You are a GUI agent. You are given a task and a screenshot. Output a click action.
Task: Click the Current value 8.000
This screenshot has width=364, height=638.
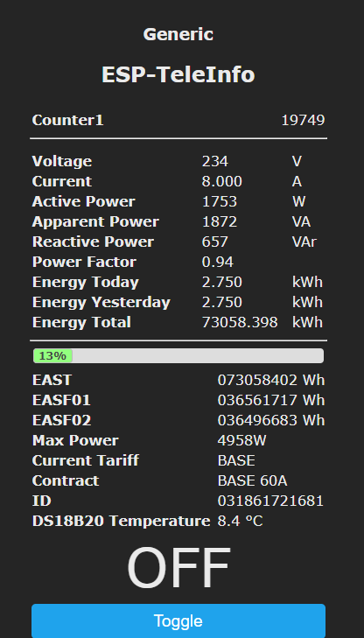tap(222, 181)
